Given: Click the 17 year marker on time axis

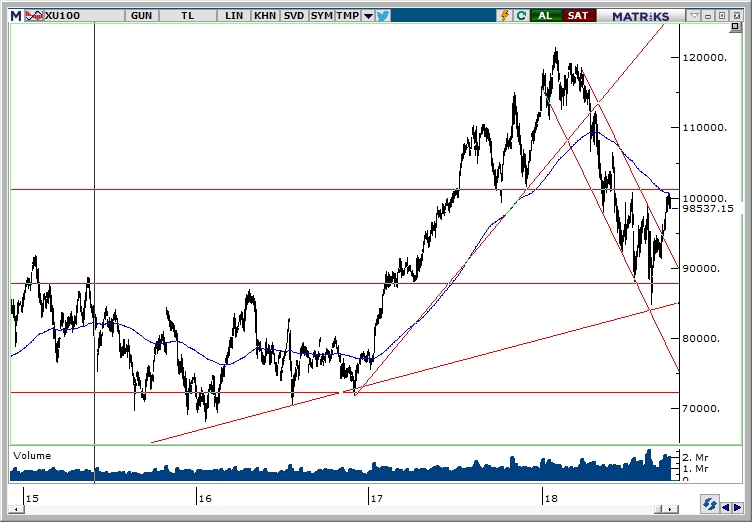Looking at the screenshot, I should coord(376,498).
